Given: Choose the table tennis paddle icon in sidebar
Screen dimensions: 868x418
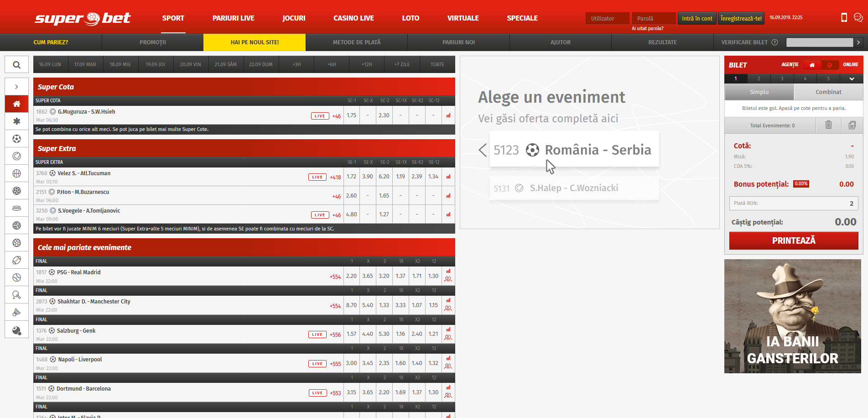Looking at the screenshot, I should coord(17,295).
